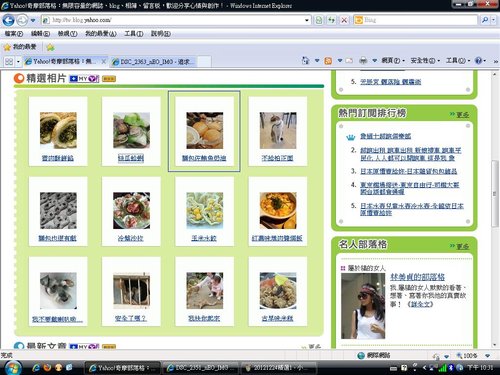The width and height of the screenshot is (500, 375).
Task: Expand the zoom level dropdown arrow
Action: click(x=487, y=355)
